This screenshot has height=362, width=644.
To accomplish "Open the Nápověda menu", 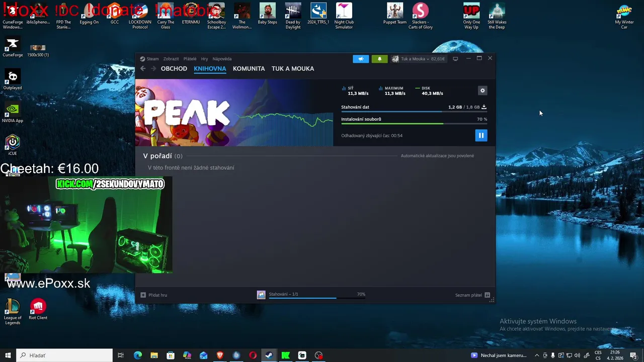I will coord(222,59).
